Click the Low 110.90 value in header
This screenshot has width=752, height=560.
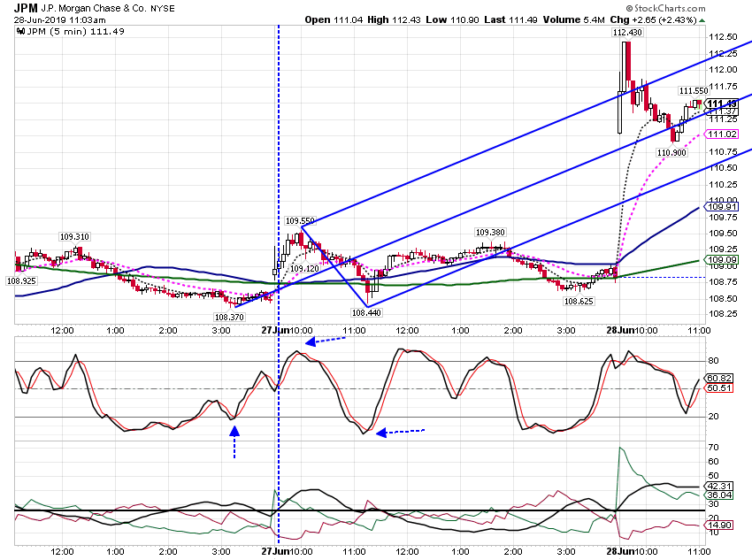click(452, 19)
